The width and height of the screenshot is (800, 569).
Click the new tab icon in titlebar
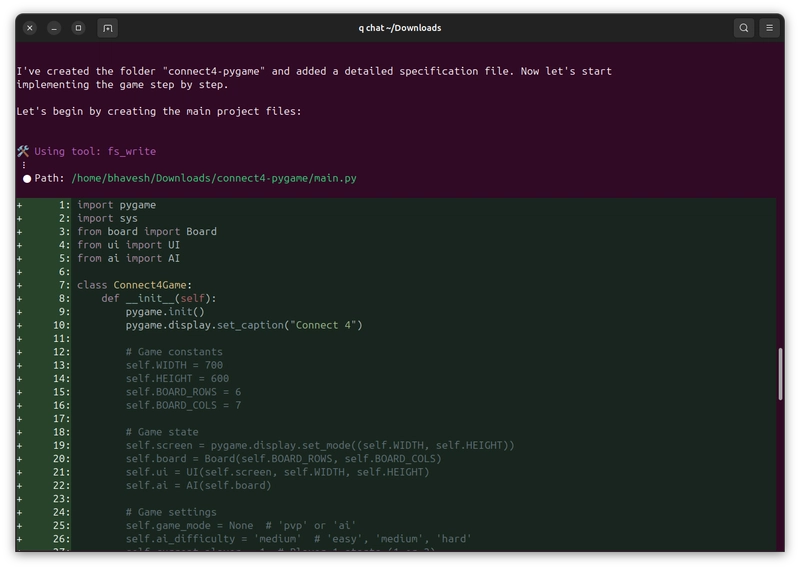[108, 28]
